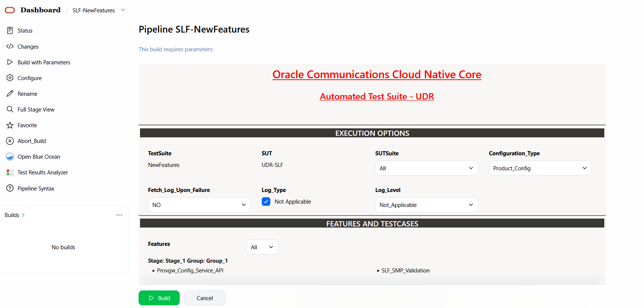
Task: Toggle the Log_Type Not Applicable checkbox
Action: pyautogui.click(x=266, y=201)
